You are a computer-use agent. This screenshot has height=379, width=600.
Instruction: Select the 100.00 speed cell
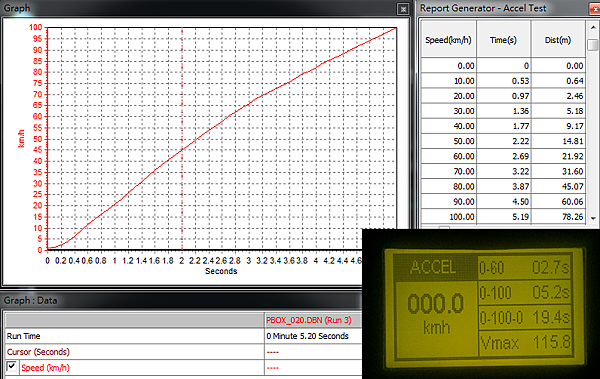(x=448, y=217)
